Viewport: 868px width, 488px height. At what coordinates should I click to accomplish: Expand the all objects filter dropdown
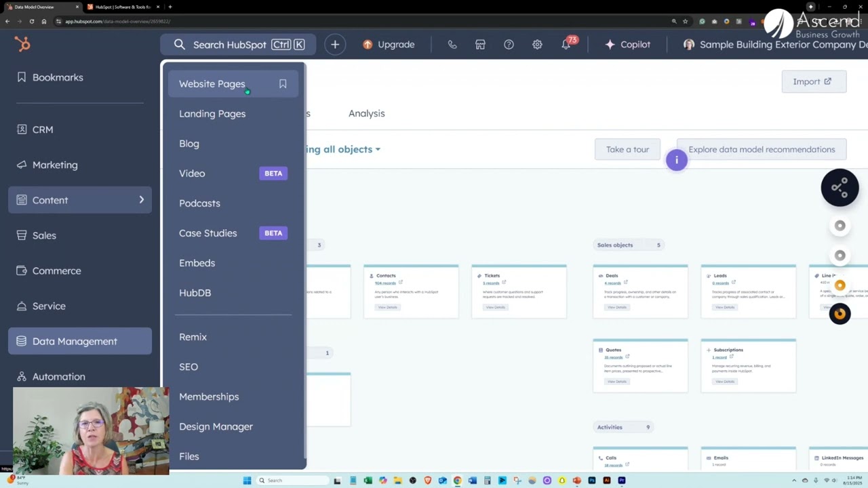point(343,149)
